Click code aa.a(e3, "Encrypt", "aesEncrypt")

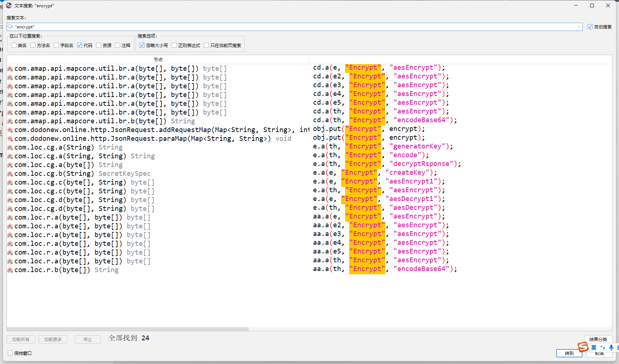pyautogui.click(x=381, y=234)
